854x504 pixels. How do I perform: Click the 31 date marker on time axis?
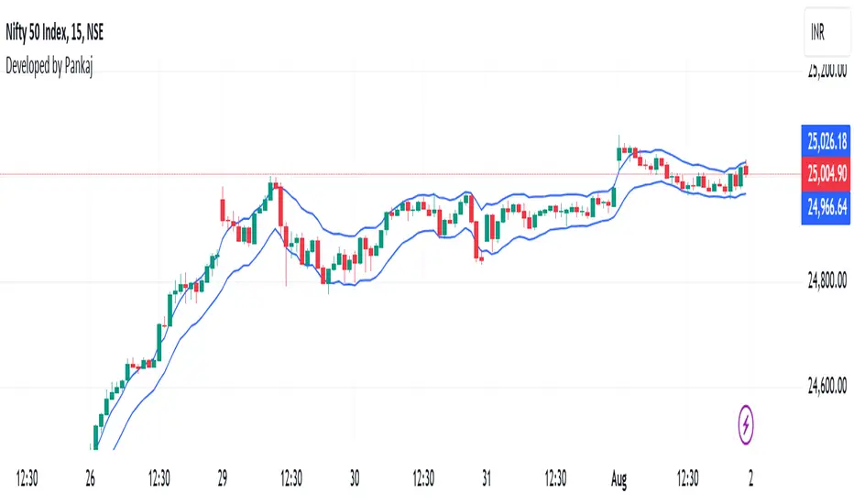tap(487, 478)
